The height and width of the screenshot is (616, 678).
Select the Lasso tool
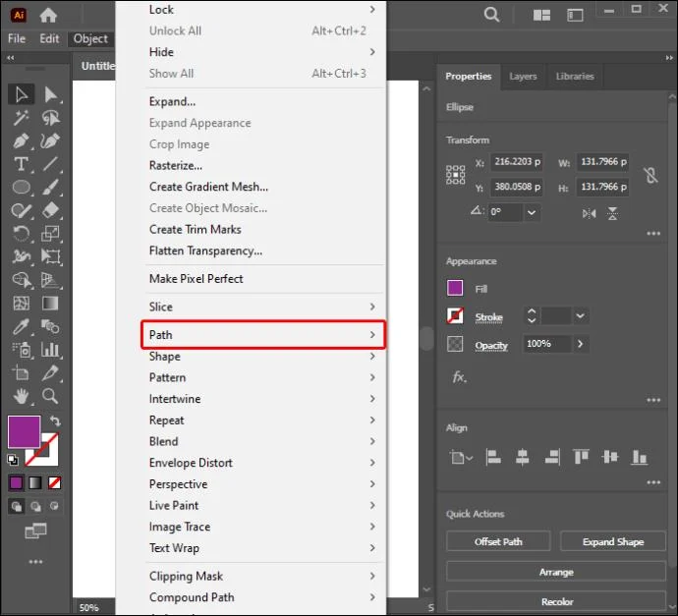click(x=50, y=118)
